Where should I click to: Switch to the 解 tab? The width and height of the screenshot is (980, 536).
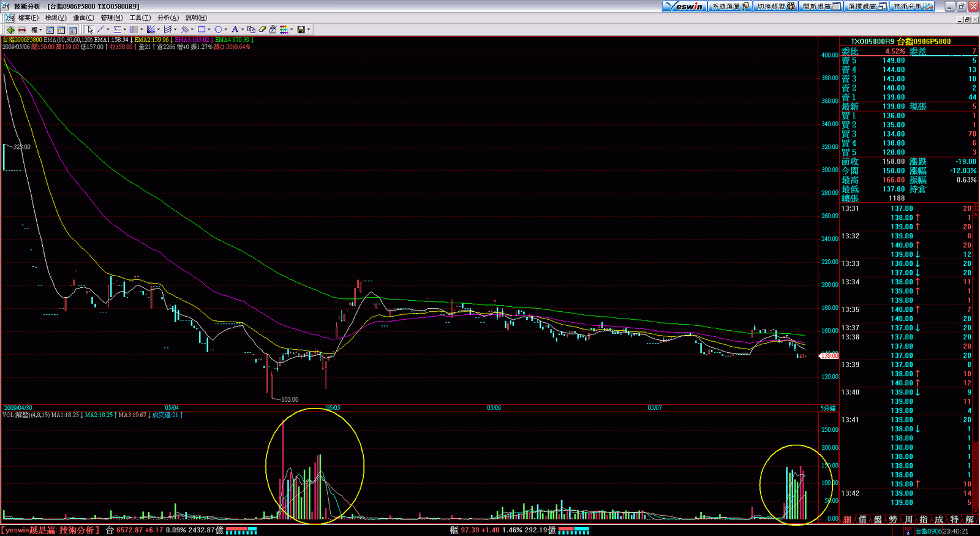pyautogui.click(x=970, y=519)
